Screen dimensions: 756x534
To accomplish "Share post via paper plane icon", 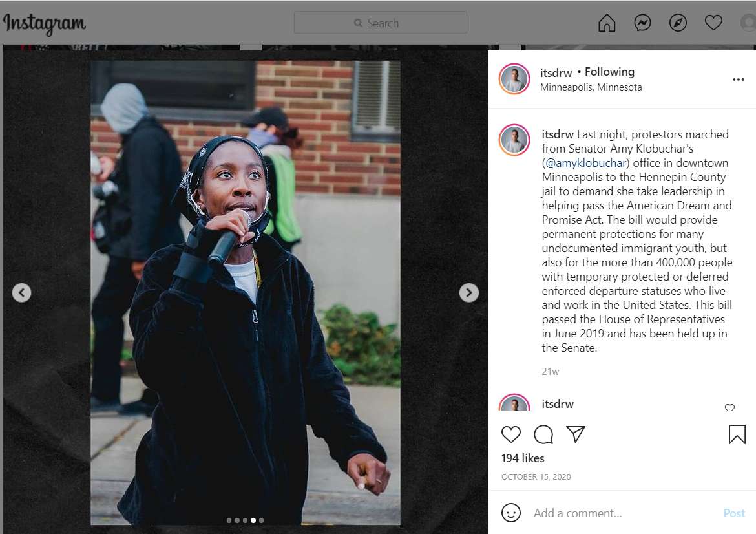I will tap(576, 434).
